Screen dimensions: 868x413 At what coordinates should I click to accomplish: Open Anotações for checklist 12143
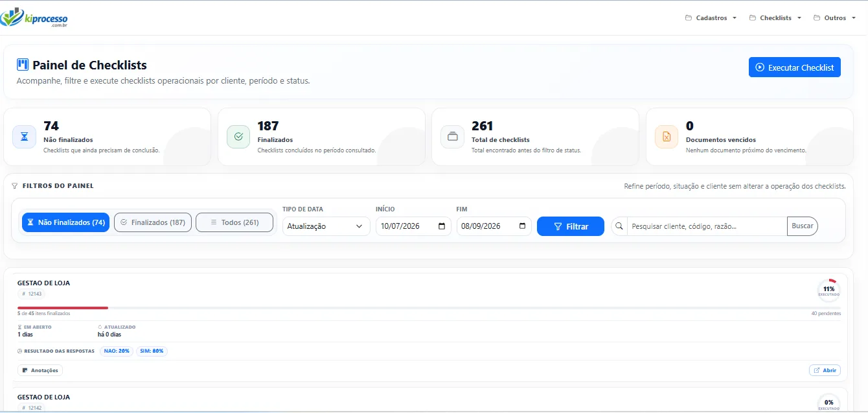click(x=40, y=370)
